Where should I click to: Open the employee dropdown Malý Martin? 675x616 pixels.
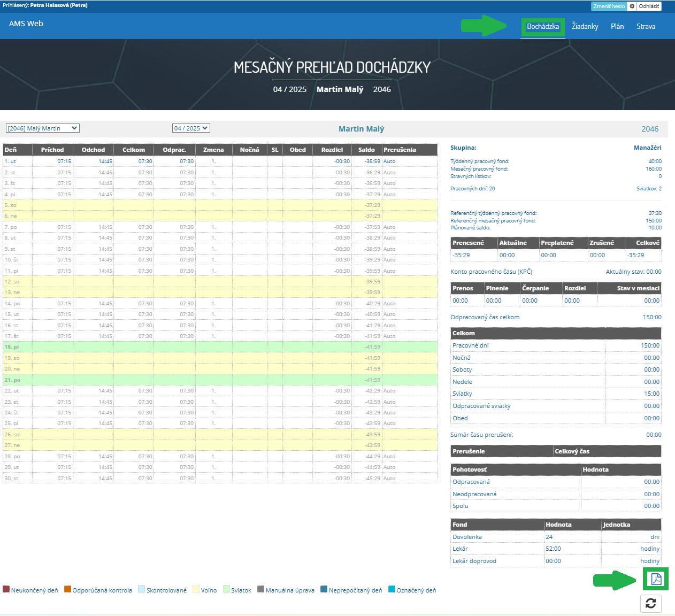42,128
